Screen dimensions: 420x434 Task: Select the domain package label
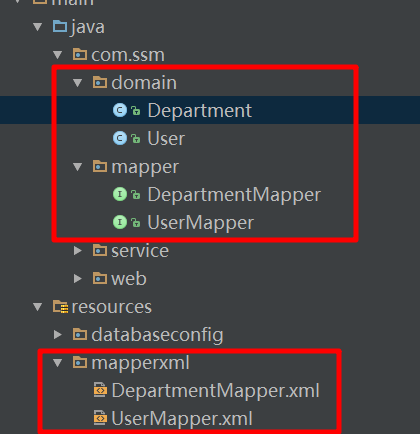[x=144, y=83]
